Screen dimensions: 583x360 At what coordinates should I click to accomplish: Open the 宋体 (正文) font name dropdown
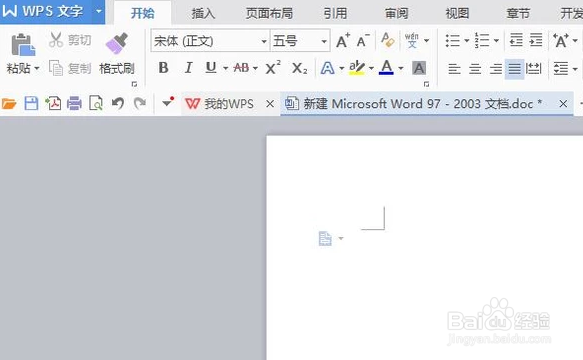click(x=264, y=41)
